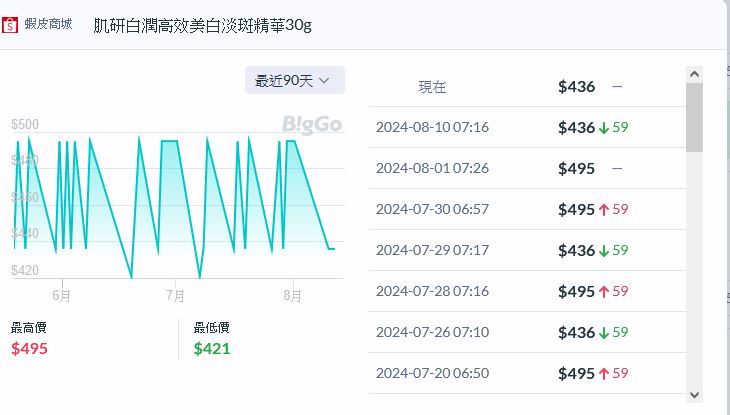Screen dimensions: 730x415
Task: Click the 2024-07-29 07:17 price row
Action: 526,250
